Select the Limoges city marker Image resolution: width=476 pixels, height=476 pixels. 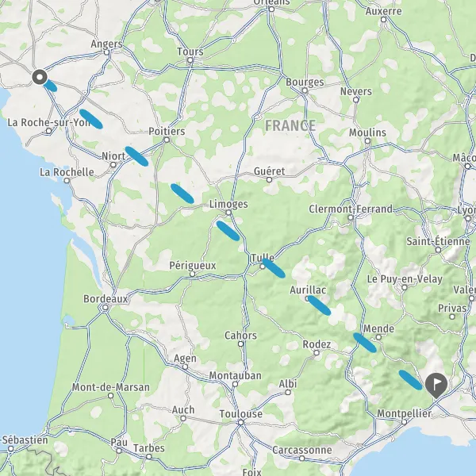tap(228, 213)
